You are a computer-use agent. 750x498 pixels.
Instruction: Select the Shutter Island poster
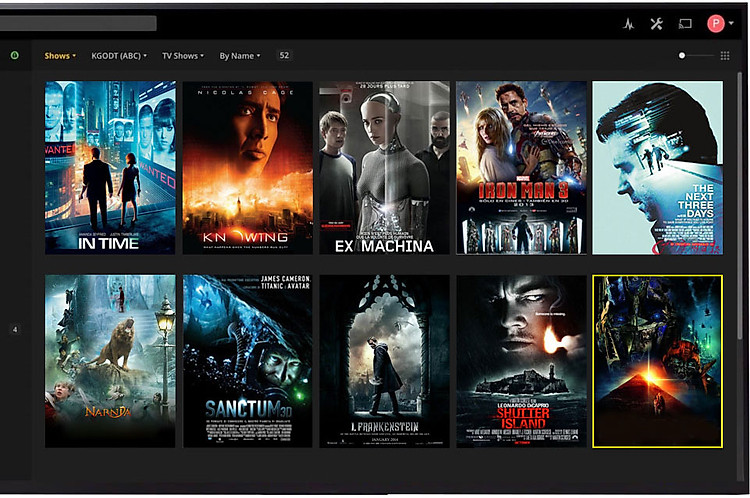click(x=521, y=361)
